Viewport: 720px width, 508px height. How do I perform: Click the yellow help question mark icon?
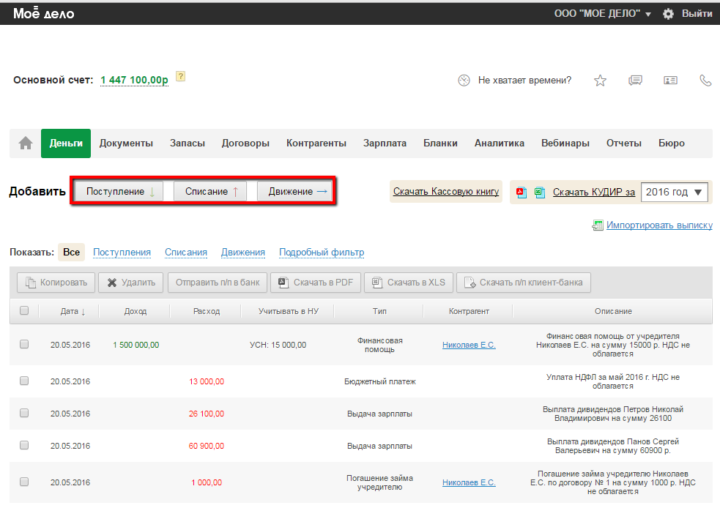(180, 78)
